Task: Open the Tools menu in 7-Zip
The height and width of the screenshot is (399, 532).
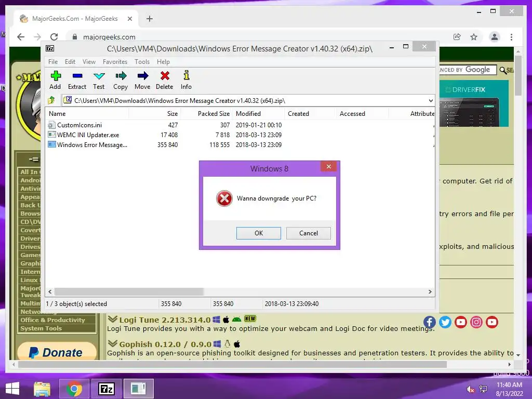Action: coord(142,62)
